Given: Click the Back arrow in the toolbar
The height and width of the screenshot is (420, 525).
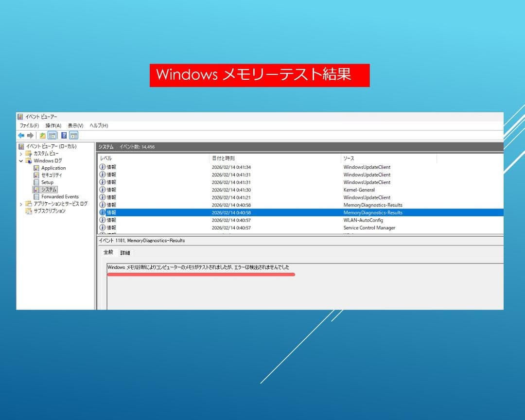Looking at the screenshot, I should 21,135.
